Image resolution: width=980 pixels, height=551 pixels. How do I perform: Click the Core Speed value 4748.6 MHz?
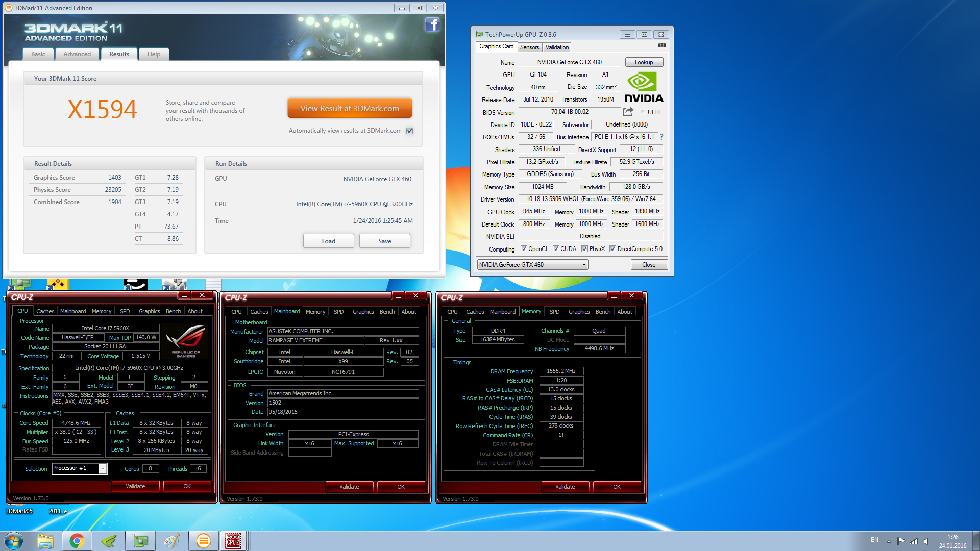point(76,423)
